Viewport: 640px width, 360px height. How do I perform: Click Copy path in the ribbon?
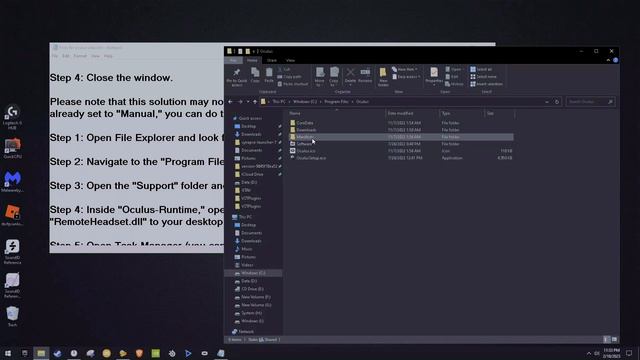point(290,77)
